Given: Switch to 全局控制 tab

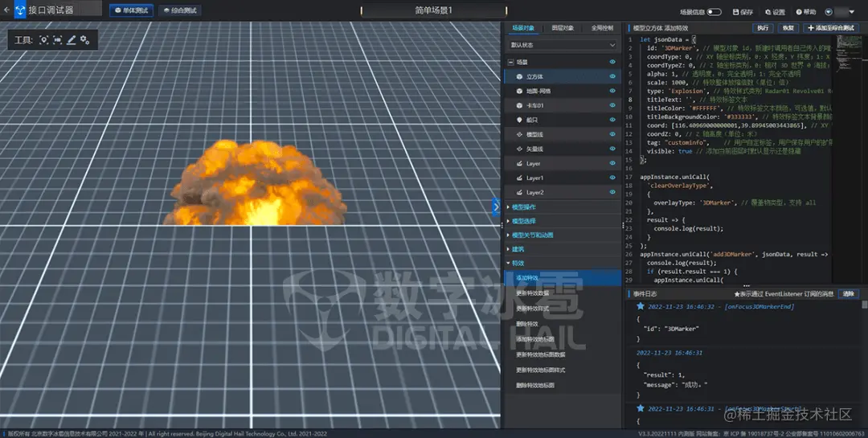Looking at the screenshot, I should (602, 27).
